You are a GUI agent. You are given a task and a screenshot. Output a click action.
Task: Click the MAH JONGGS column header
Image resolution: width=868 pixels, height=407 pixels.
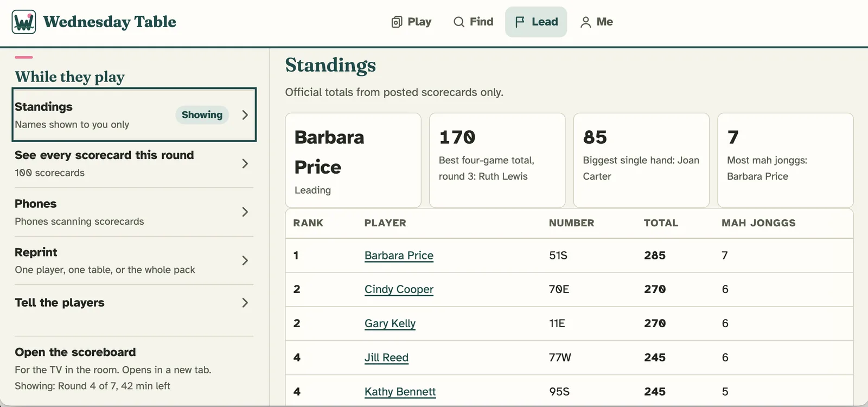(x=758, y=223)
